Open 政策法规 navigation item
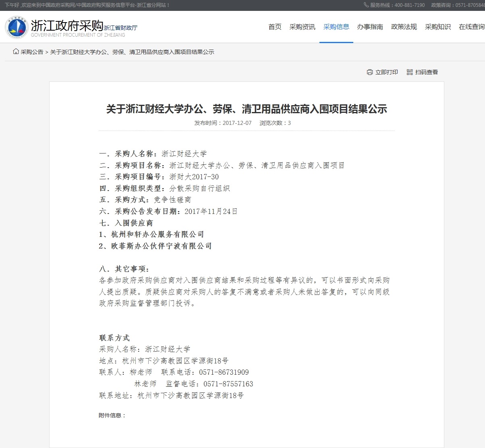 click(404, 27)
